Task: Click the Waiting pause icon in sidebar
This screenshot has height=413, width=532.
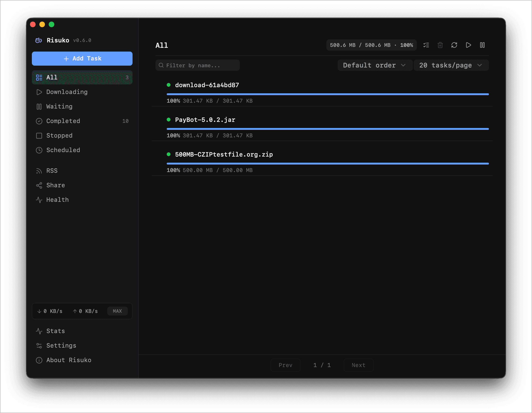Action: coord(39,107)
